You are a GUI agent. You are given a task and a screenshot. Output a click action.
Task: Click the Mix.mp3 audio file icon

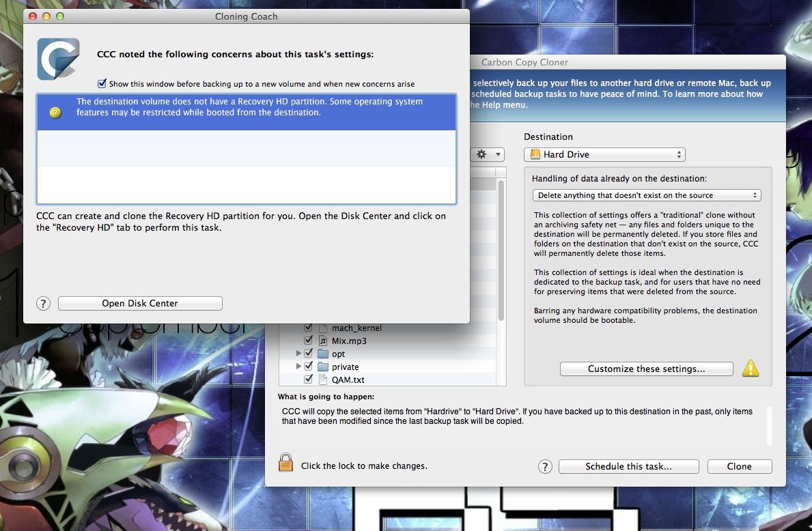(x=323, y=341)
